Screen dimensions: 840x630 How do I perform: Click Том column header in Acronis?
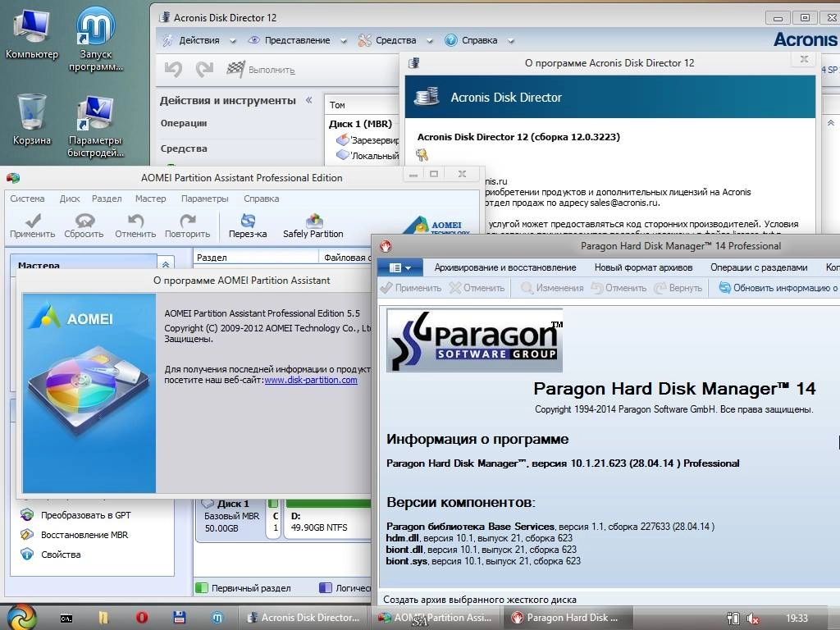coord(362,105)
